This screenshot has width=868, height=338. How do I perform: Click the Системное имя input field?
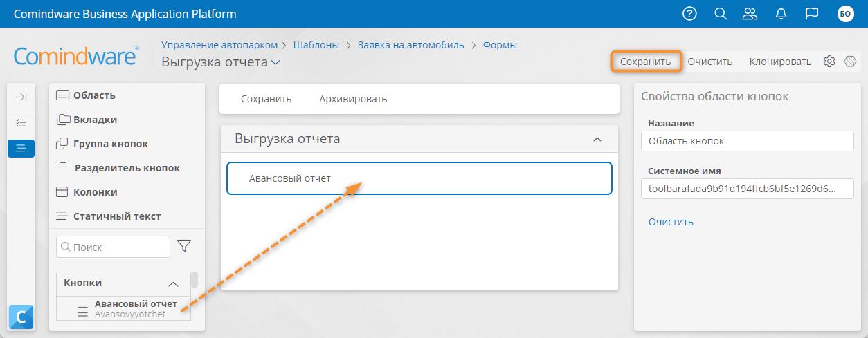(748, 189)
